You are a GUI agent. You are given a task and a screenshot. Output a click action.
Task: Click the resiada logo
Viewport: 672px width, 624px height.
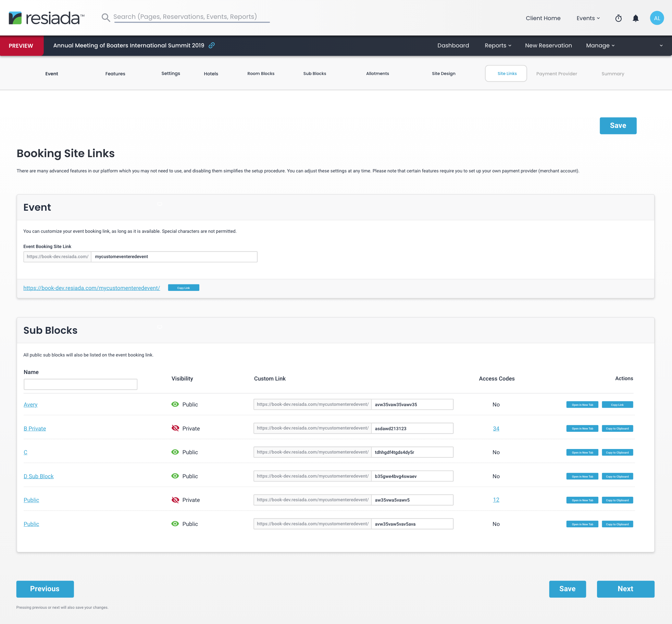(x=47, y=18)
